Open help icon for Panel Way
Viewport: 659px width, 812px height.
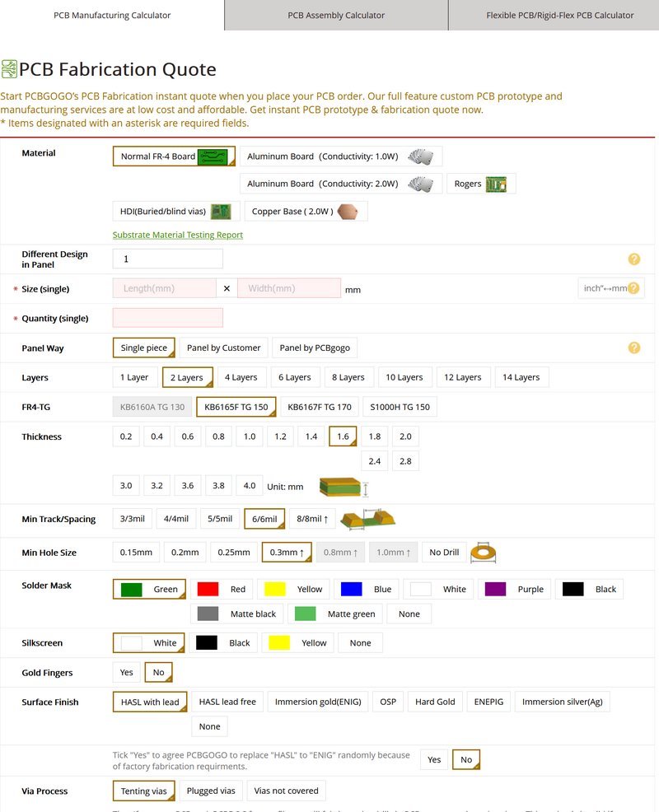[633, 348]
